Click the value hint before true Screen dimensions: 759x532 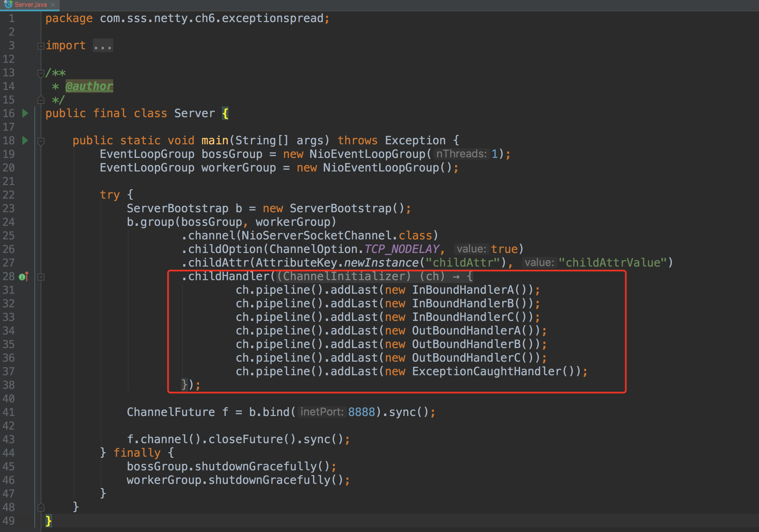[x=471, y=249]
